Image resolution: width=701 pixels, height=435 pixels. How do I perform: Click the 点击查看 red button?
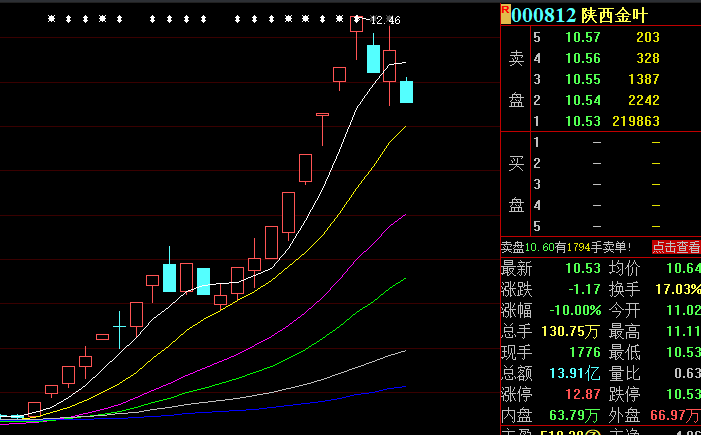[x=676, y=247]
